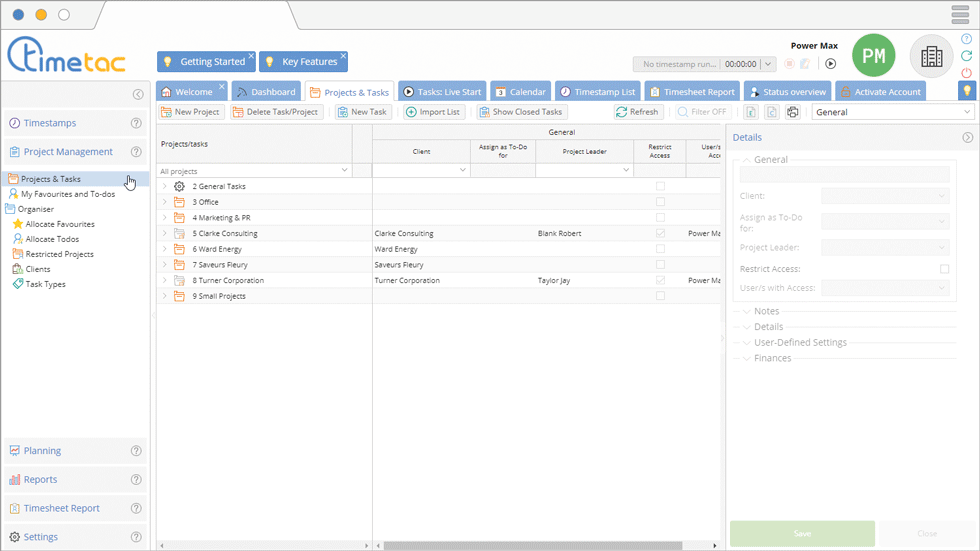Toggle Restrict Access checkbox for 3 Office
Image resolution: width=980 pixels, height=551 pixels.
pos(660,202)
